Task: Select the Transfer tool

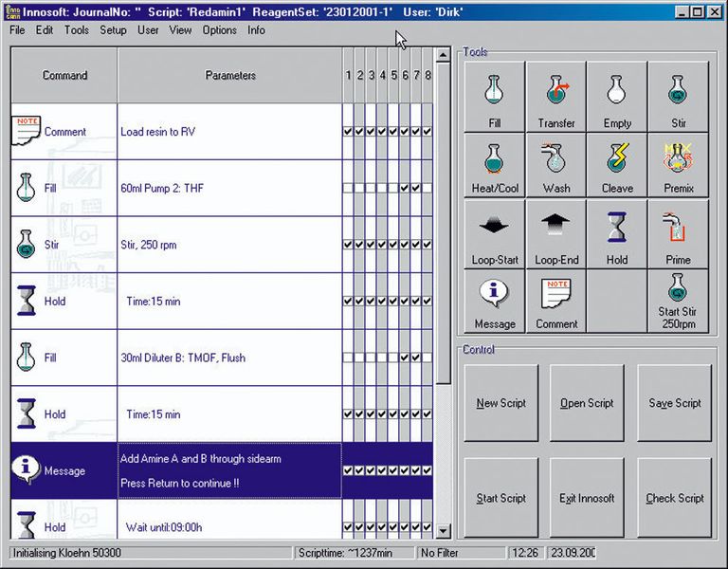Action: click(555, 97)
